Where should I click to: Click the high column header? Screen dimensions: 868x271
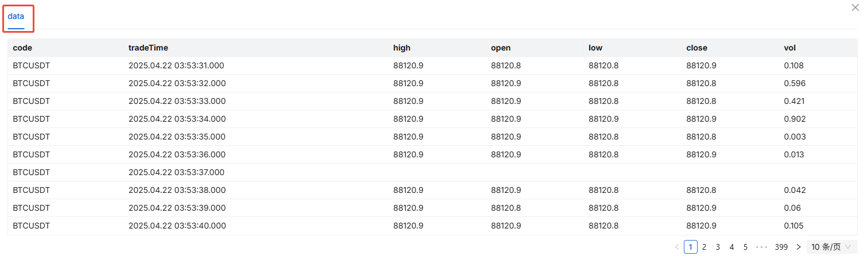(x=402, y=48)
